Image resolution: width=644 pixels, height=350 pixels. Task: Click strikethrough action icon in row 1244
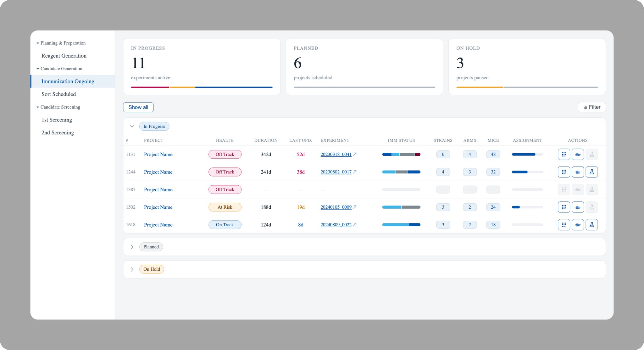(x=578, y=172)
